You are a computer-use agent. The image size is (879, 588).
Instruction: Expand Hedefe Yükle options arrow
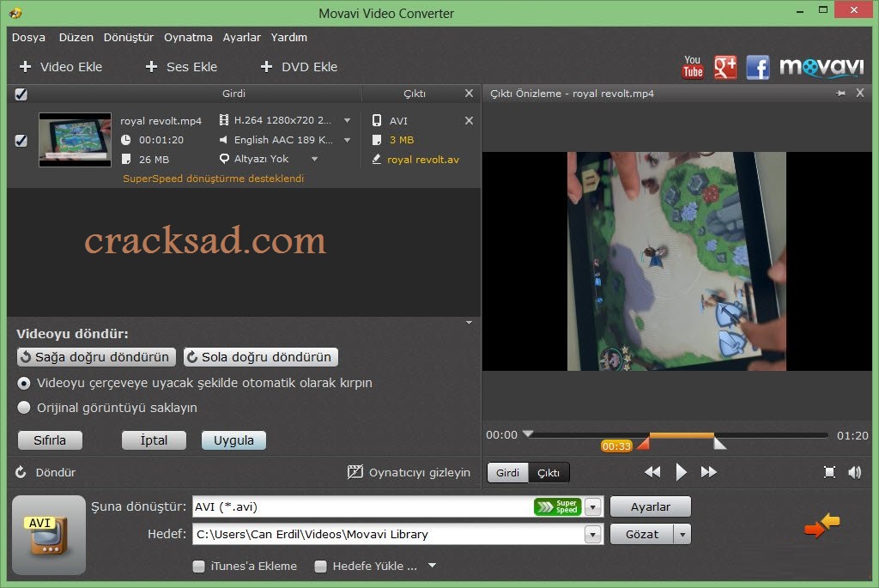(432, 566)
